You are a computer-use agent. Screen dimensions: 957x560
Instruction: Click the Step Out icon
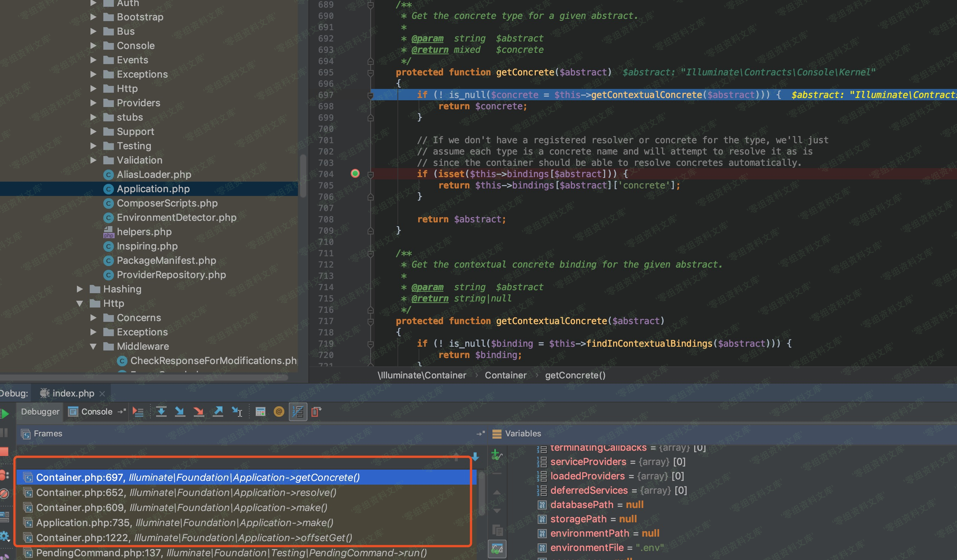[x=218, y=412]
